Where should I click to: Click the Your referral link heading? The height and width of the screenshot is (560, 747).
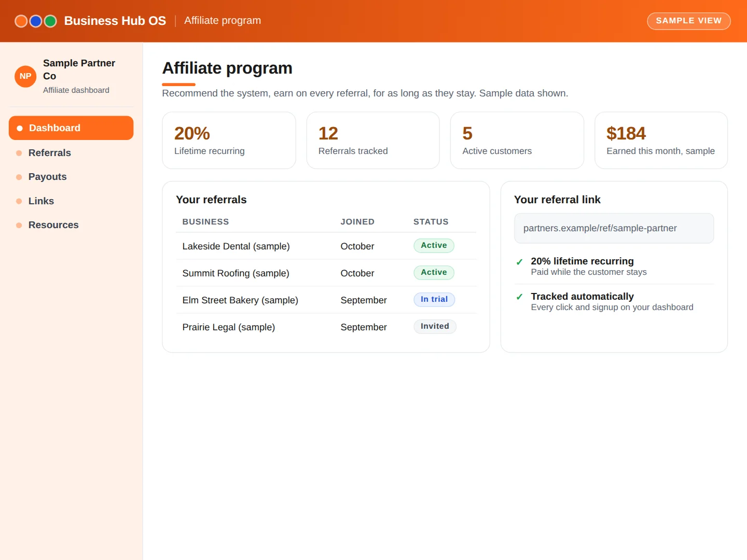557,200
